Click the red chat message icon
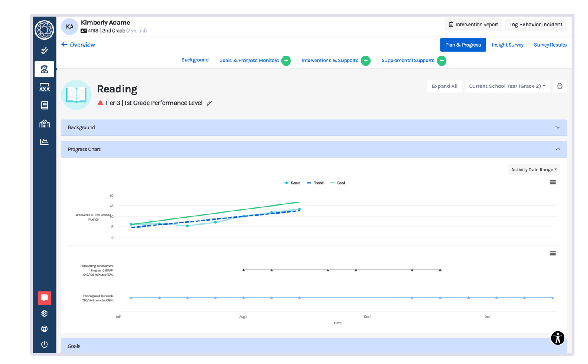The width and height of the screenshot is (588, 364). click(x=44, y=298)
